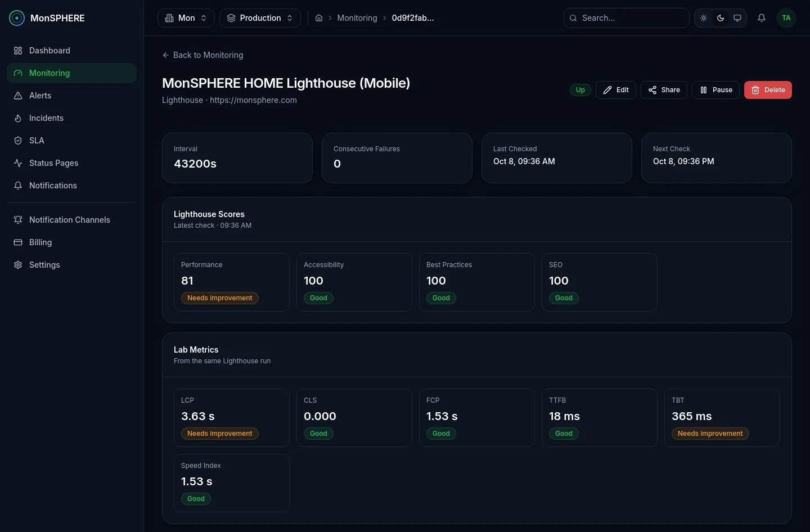Click the Edit monitor button
810x532 pixels.
point(616,90)
